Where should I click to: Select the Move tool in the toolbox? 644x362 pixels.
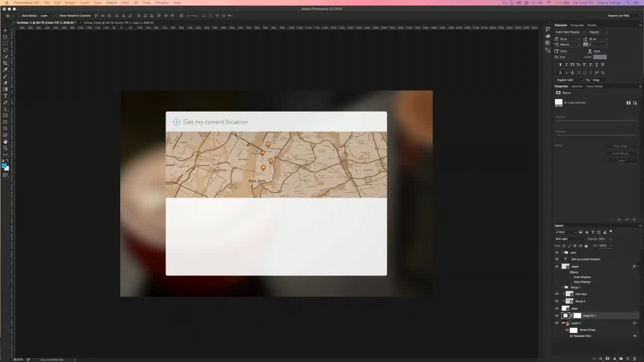click(6, 30)
